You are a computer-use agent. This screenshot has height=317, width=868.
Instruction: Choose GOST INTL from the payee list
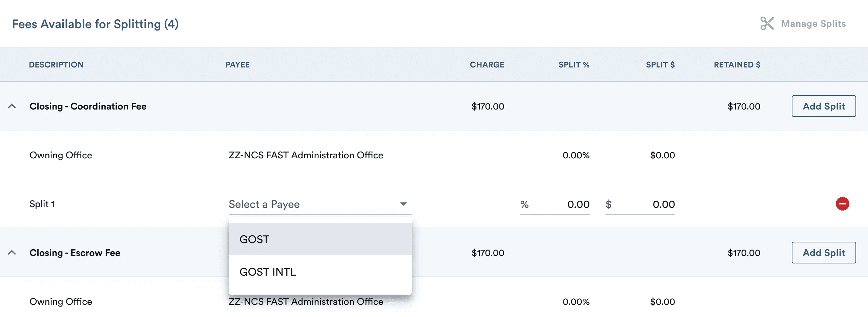(x=319, y=272)
